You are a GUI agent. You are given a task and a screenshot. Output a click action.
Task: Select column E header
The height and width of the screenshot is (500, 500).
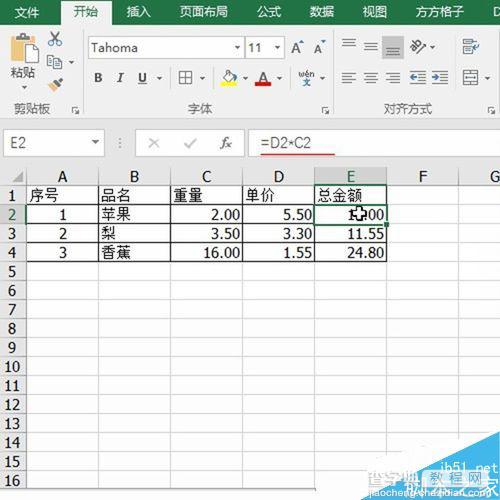[351, 176]
